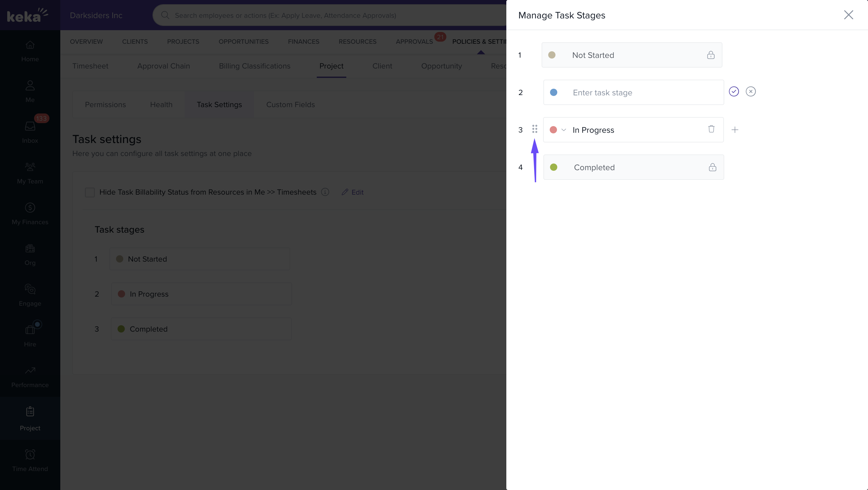Expand In Progress color dropdown chevron

(x=563, y=130)
